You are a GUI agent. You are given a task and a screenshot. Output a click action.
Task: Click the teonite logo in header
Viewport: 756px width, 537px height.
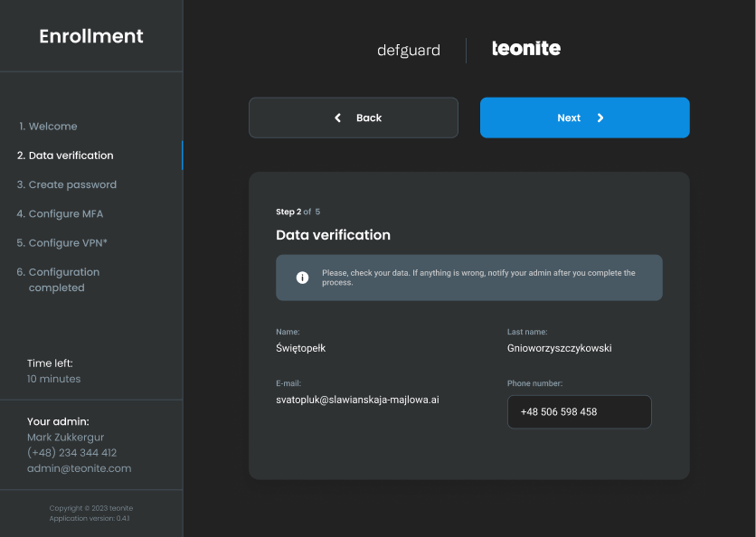coord(526,49)
